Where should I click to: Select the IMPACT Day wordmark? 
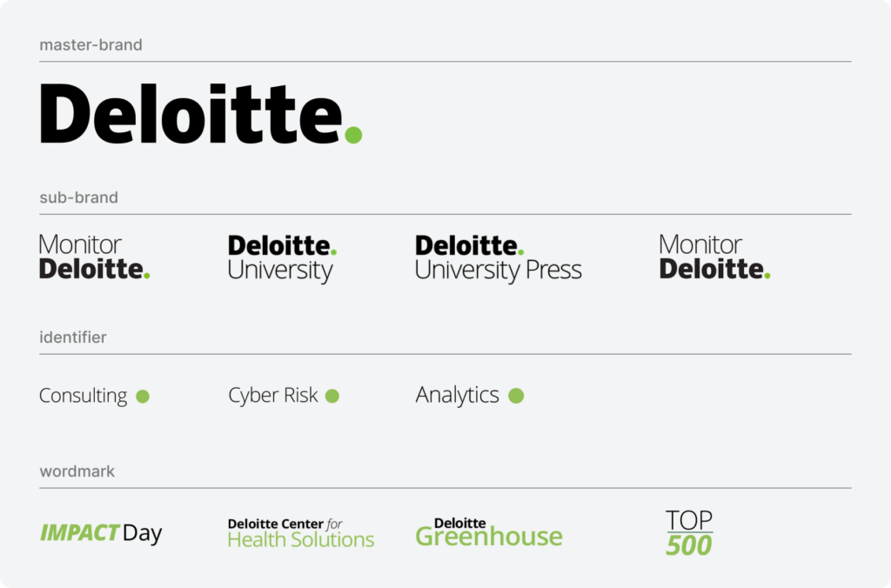point(101,533)
